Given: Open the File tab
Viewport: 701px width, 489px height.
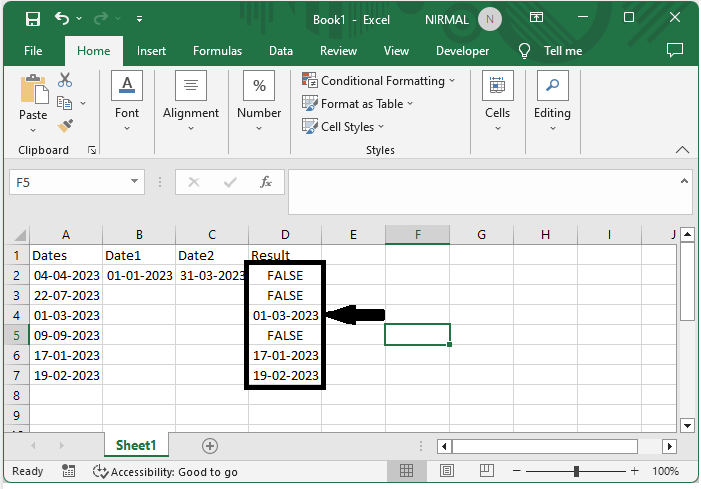Looking at the screenshot, I should pos(33,51).
